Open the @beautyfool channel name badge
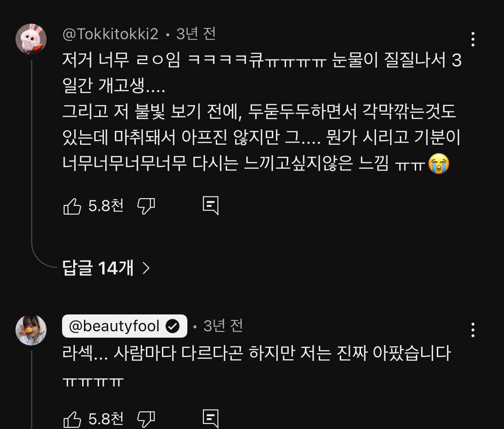This screenshot has width=504, height=429. [x=114, y=326]
